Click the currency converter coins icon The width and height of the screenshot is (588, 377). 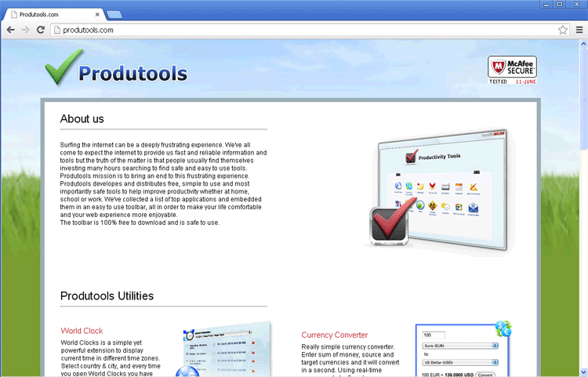tap(503, 328)
